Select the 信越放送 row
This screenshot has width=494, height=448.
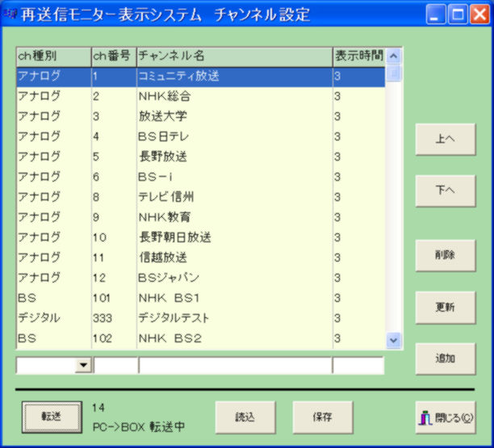pos(201,257)
